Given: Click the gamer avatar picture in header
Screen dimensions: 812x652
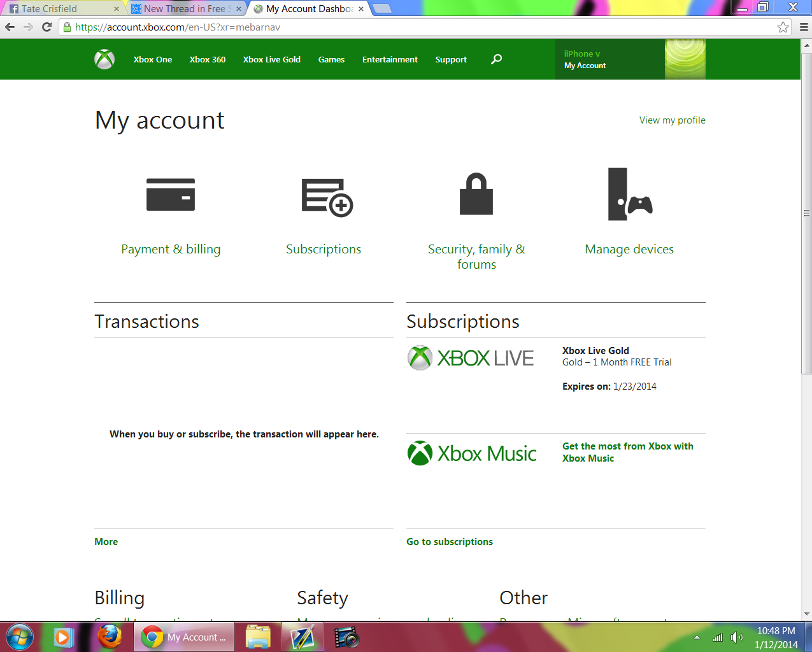Looking at the screenshot, I should 685,59.
